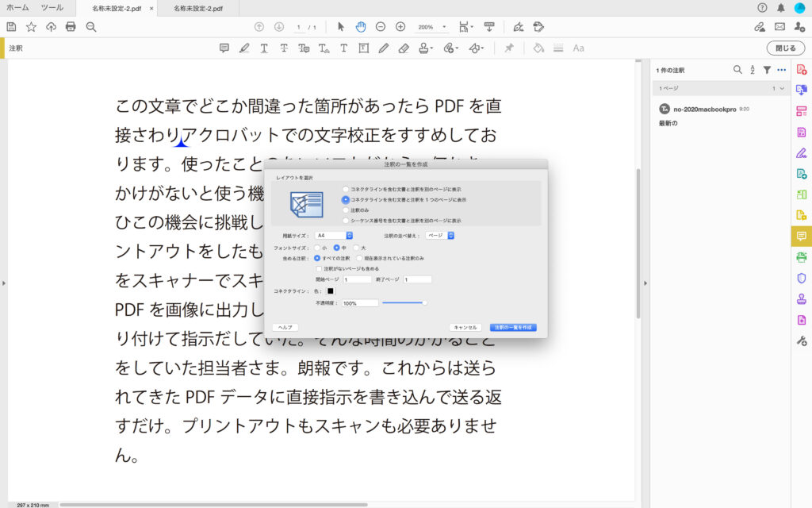Zoom in with the plus circle icon
Viewport: 812px width, 508px height.
point(400,27)
